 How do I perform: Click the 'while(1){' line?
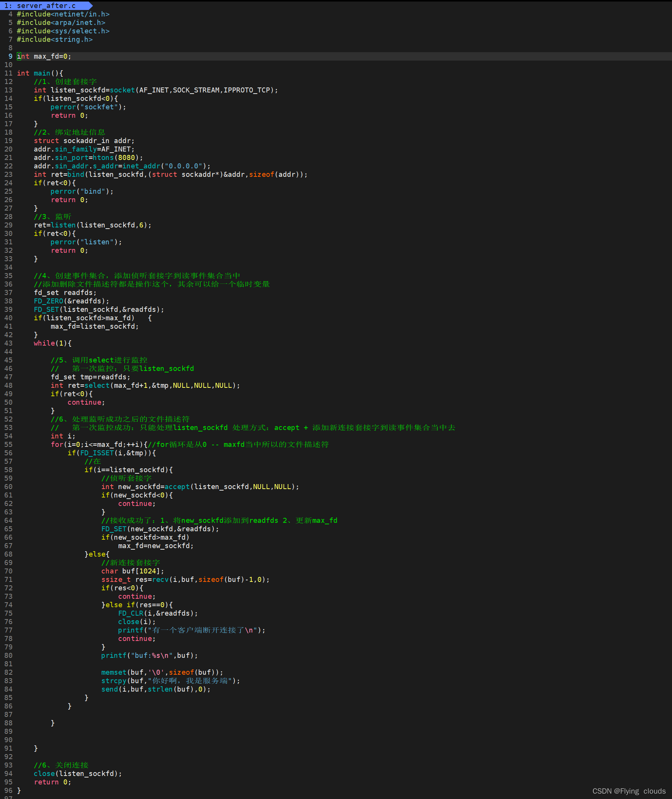pos(53,343)
